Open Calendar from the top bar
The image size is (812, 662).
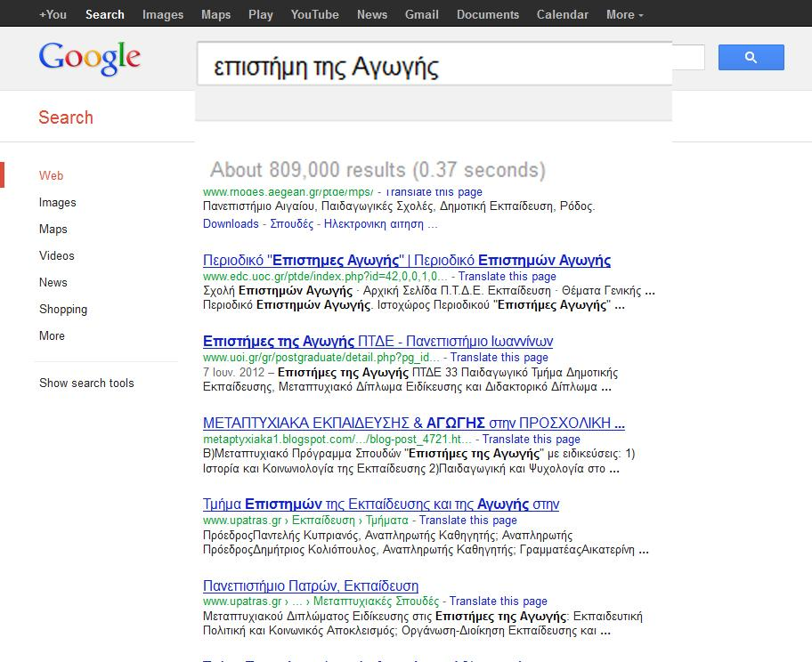coord(563,14)
